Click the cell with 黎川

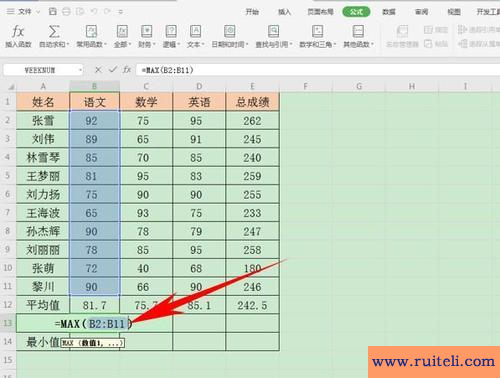(43, 287)
